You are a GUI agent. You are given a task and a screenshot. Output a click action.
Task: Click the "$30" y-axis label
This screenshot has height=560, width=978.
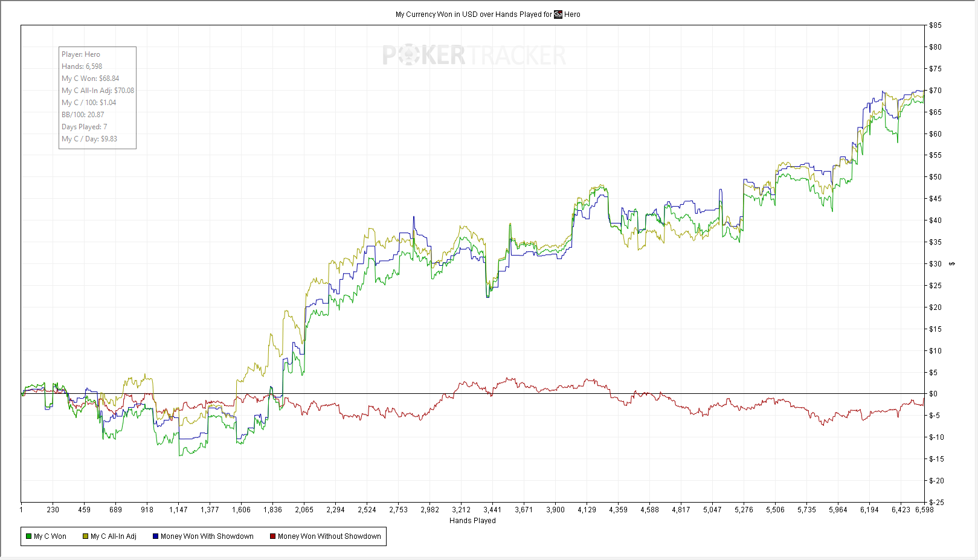click(935, 264)
